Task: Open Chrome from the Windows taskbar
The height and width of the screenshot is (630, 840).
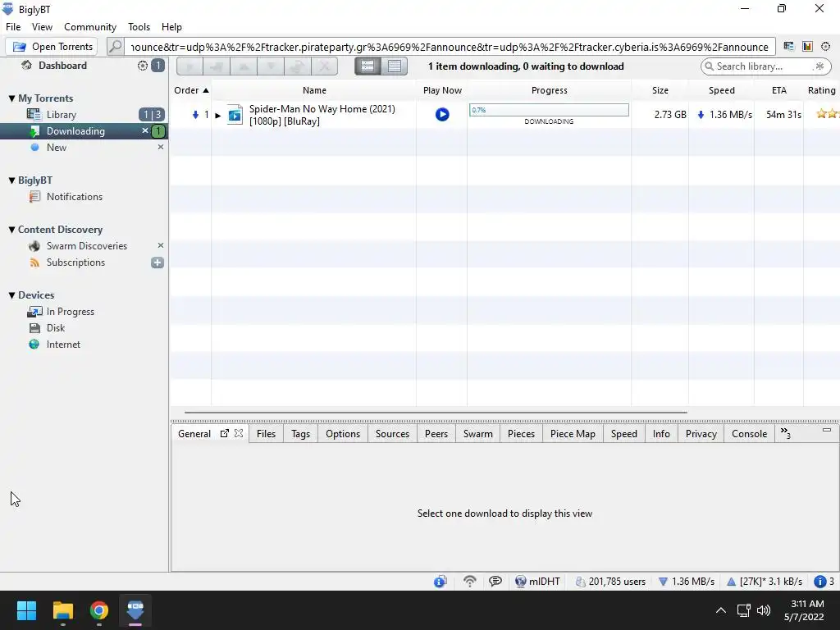Action: pyautogui.click(x=99, y=610)
